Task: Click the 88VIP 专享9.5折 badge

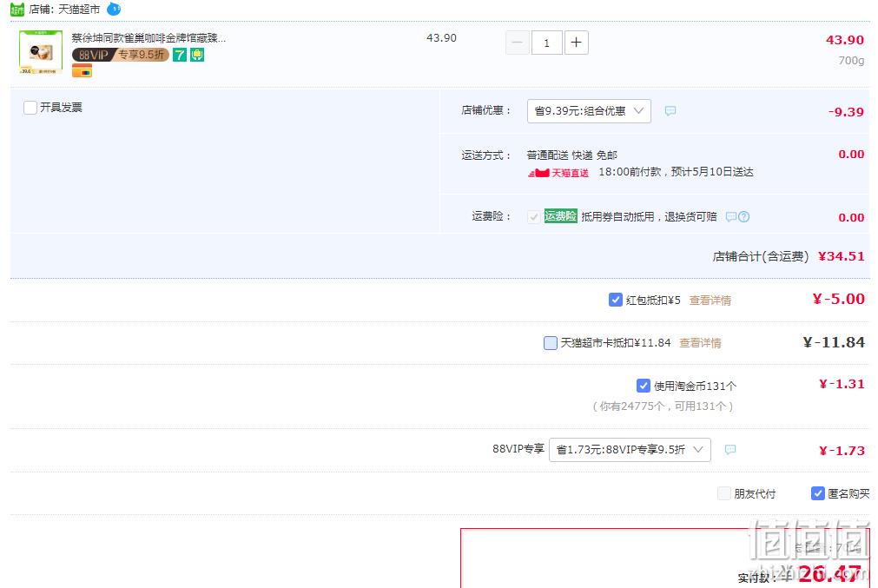Action: tap(121, 55)
